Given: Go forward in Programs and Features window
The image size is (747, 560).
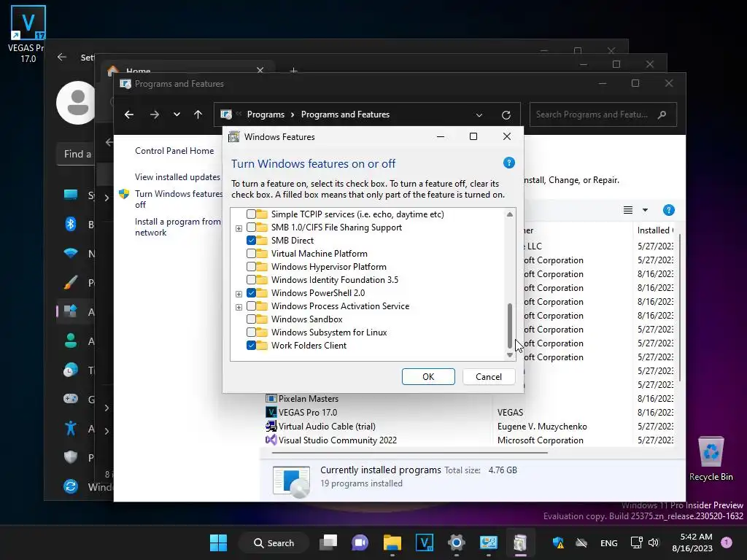Looking at the screenshot, I should coord(155,114).
